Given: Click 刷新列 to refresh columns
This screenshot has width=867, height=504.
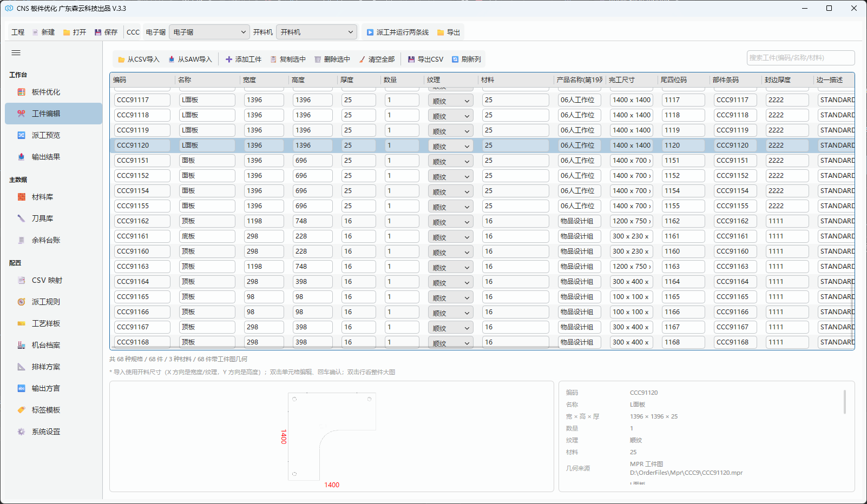Looking at the screenshot, I should point(467,59).
